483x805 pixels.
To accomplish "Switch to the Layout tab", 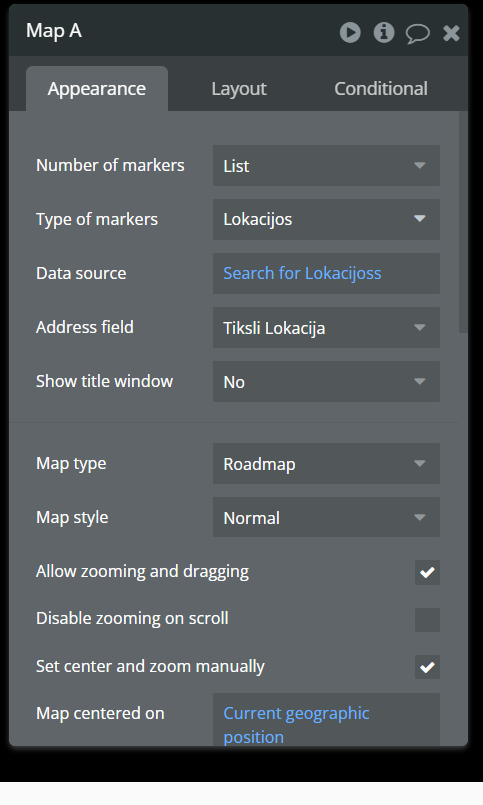I will [239, 89].
